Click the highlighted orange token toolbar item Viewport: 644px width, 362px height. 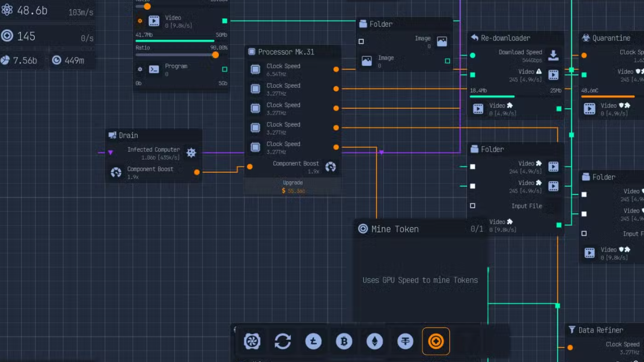point(436,341)
